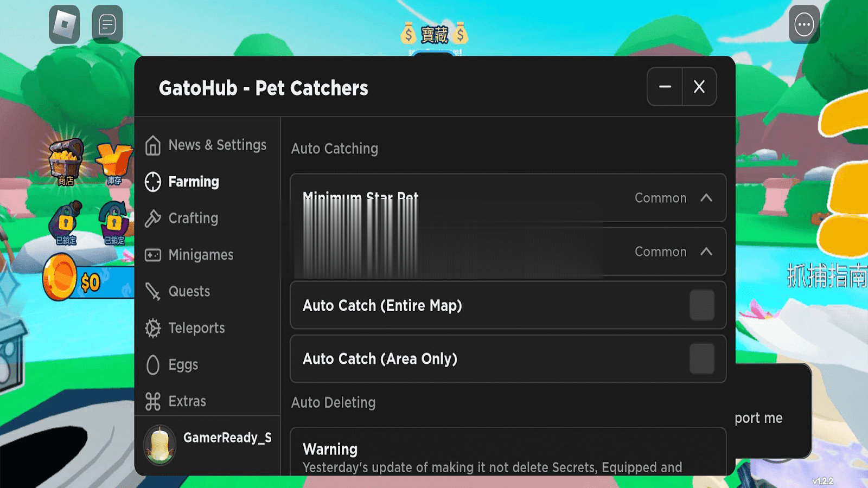Click the Teleports gear icon in sidebar
Screen dimensions: 868x488
click(x=153, y=328)
